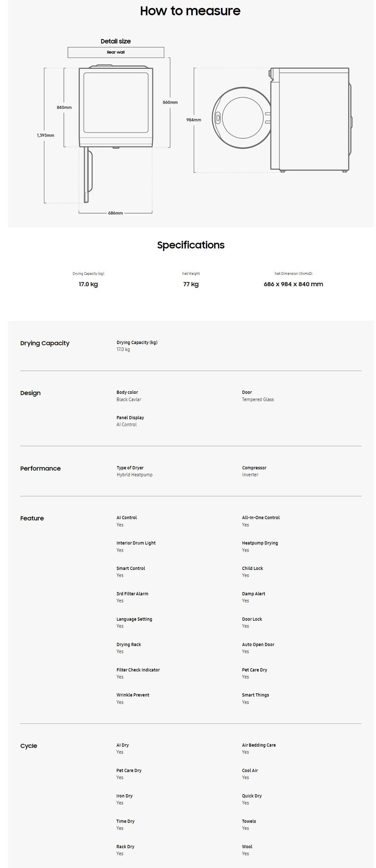
Task: Click the Feature section heading
Action: tap(32, 518)
